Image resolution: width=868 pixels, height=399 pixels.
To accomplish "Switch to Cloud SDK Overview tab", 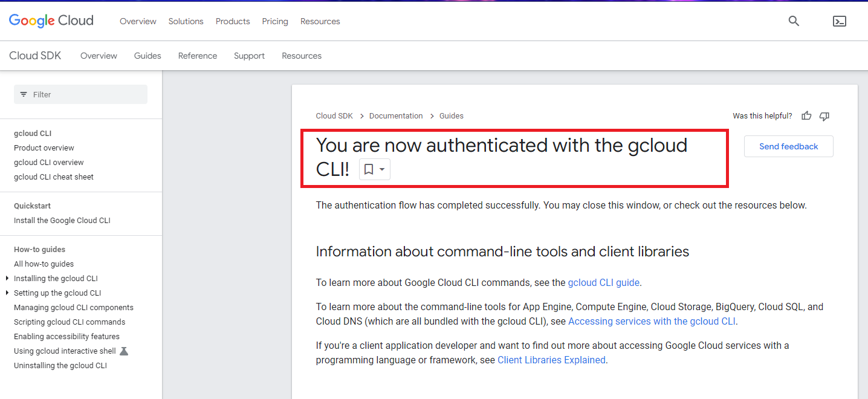I will click(99, 56).
